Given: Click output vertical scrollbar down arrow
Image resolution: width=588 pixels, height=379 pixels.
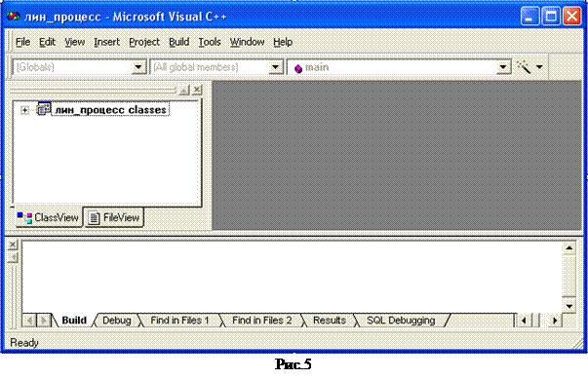Looking at the screenshot, I should coord(568,306).
